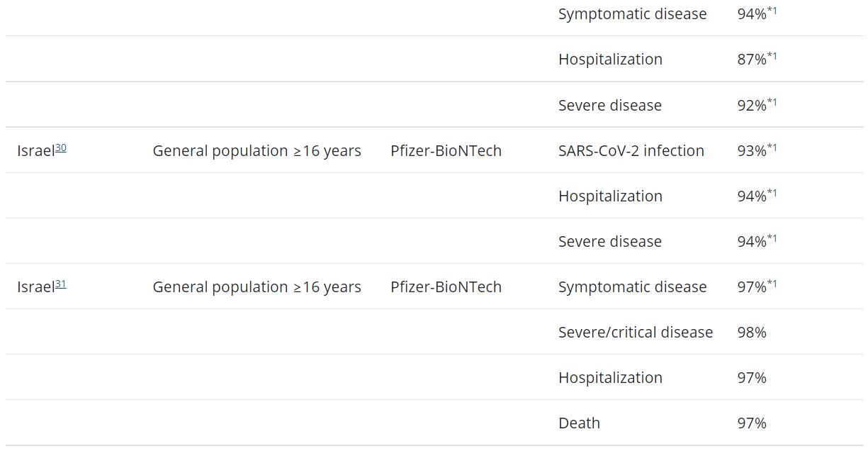Select the SARS-CoV-2 infection outcome text
868x456 pixels.
631,151
